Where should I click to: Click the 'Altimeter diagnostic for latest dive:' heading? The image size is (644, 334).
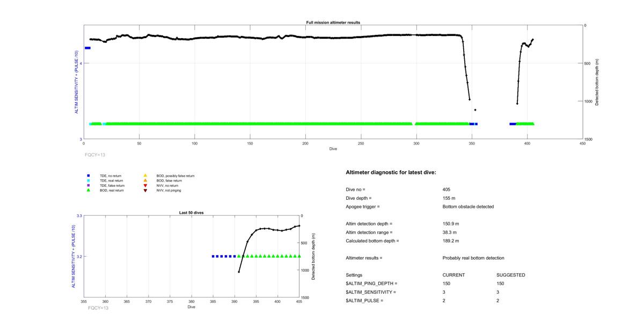[391, 173]
